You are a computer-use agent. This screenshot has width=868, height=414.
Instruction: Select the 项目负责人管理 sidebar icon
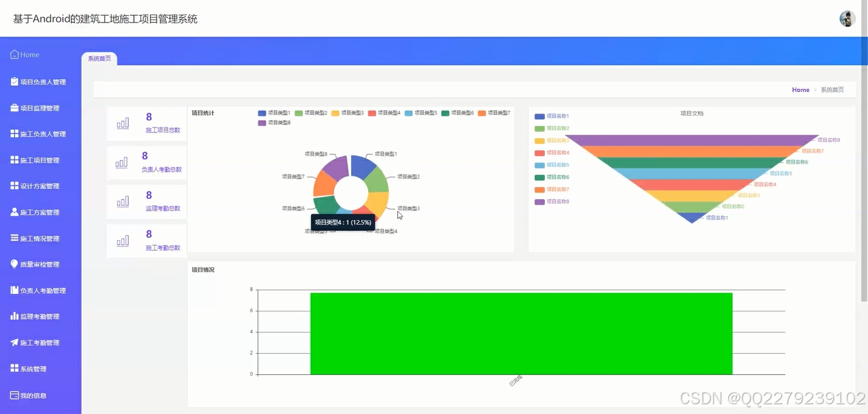click(14, 81)
